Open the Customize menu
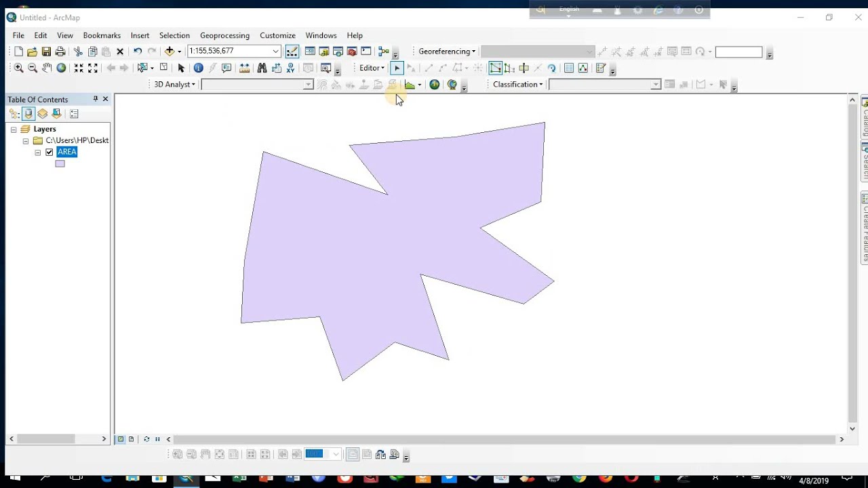 click(277, 35)
